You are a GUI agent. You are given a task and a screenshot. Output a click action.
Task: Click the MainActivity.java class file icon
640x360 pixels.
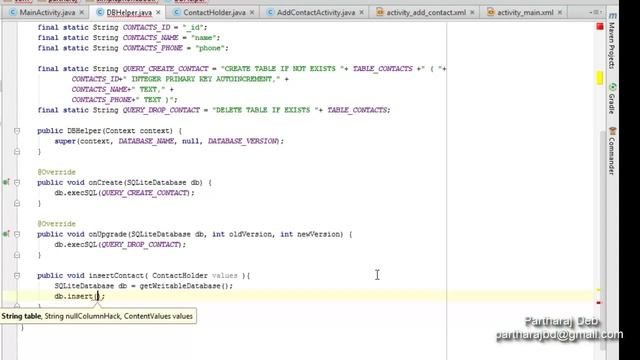pos(13,12)
